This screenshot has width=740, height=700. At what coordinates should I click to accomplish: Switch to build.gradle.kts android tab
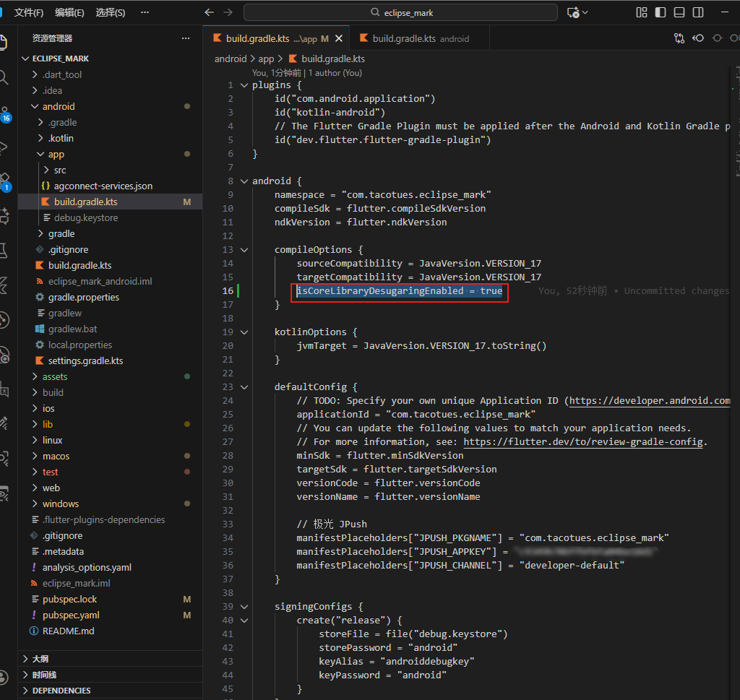419,38
